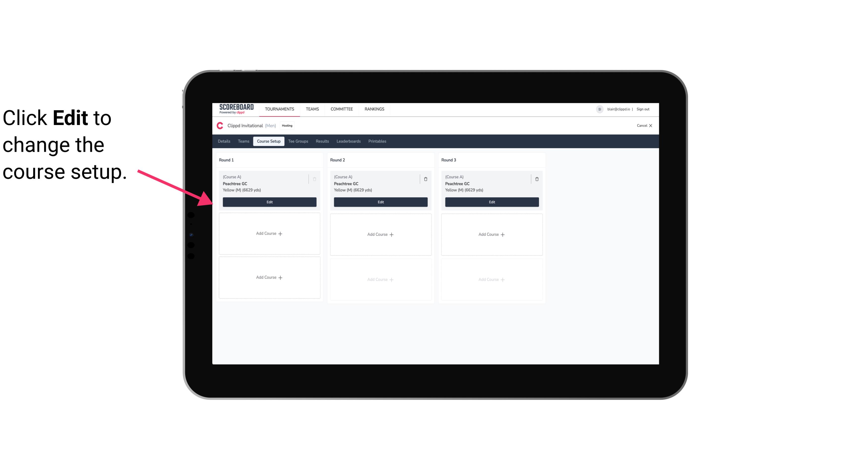Viewport: 868px width, 467px height.
Task: Click Add Course for Round 3
Action: tap(492, 234)
